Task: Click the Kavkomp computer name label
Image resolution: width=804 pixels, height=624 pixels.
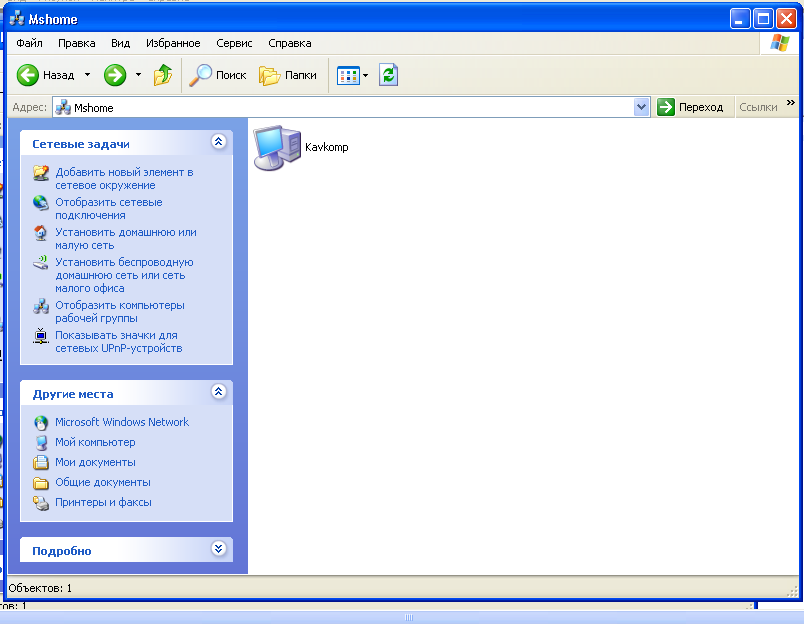Action: [x=327, y=147]
